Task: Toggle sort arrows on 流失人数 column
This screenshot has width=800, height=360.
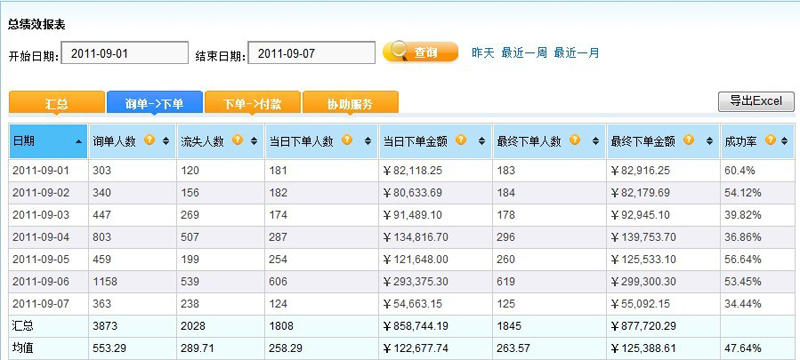Action: pos(254,141)
